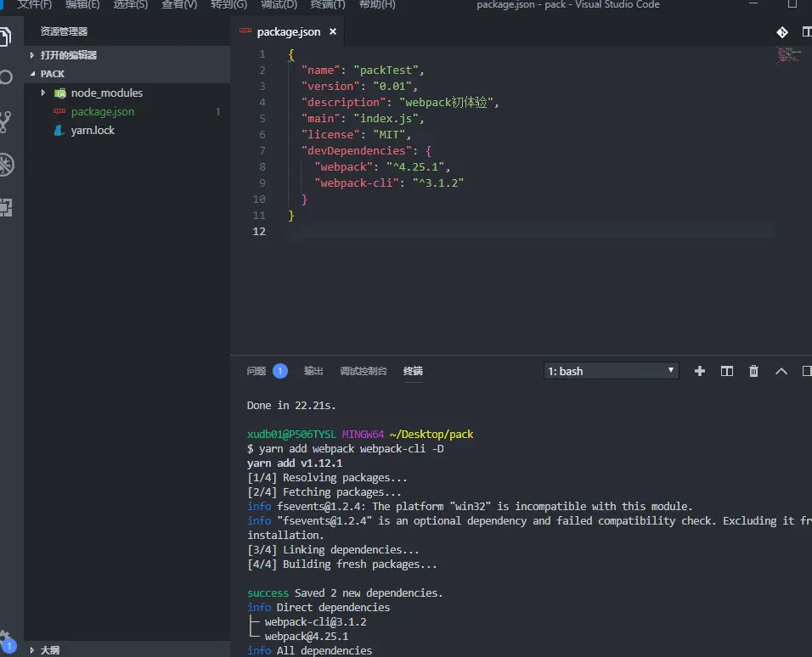Open the Search view in activity bar
812x657 pixels.
6,77
